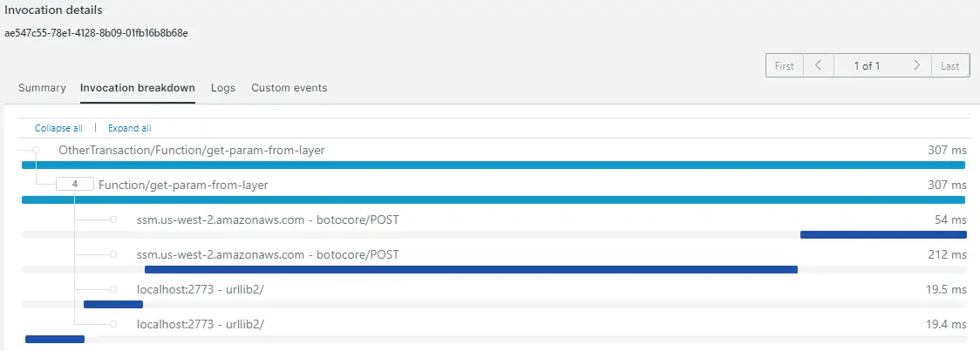
Task: Go to previous page chevron in pagination
Action: pos(818,65)
